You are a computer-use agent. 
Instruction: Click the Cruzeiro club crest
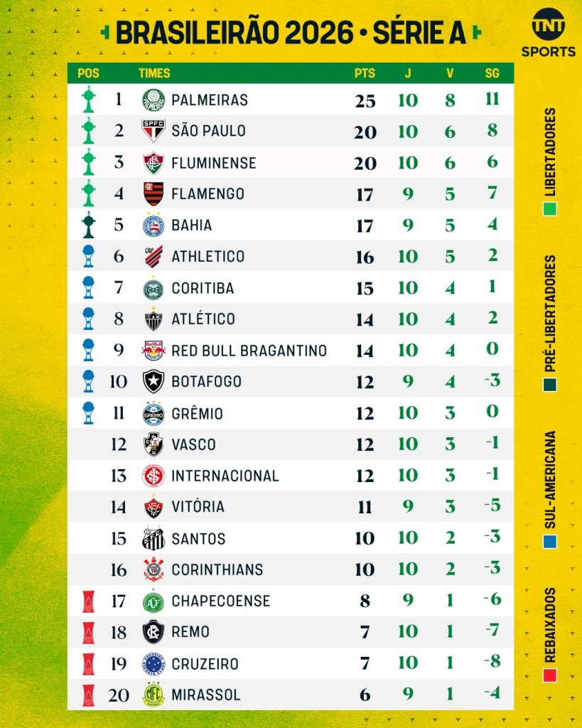(x=153, y=664)
